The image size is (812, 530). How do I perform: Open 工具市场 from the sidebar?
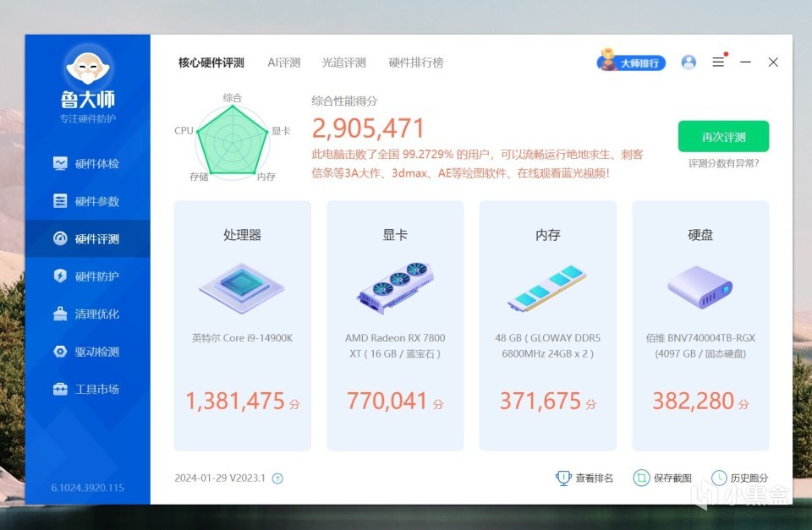pyautogui.click(x=87, y=389)
